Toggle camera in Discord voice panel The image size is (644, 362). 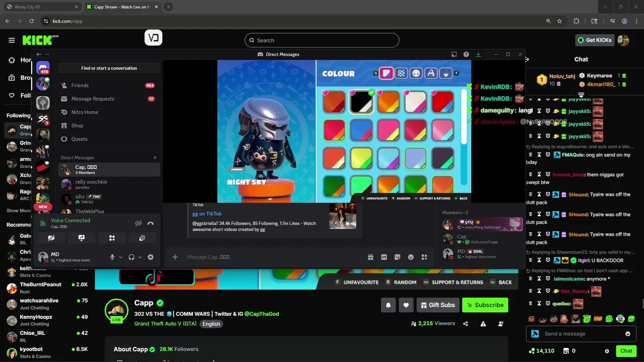pos(51,238)
